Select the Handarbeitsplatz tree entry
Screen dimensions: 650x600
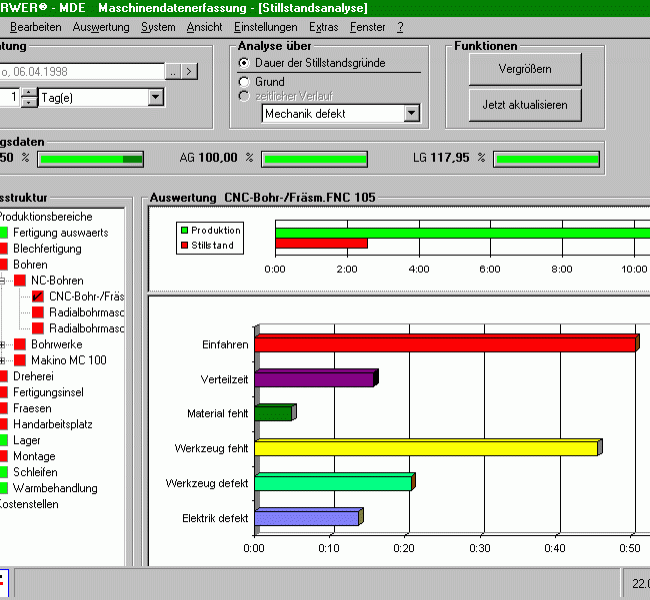(53, 424)
